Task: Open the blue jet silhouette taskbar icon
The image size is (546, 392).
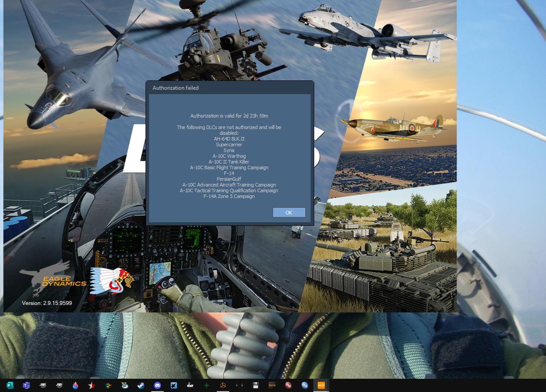Action: (x=173, y=385)
